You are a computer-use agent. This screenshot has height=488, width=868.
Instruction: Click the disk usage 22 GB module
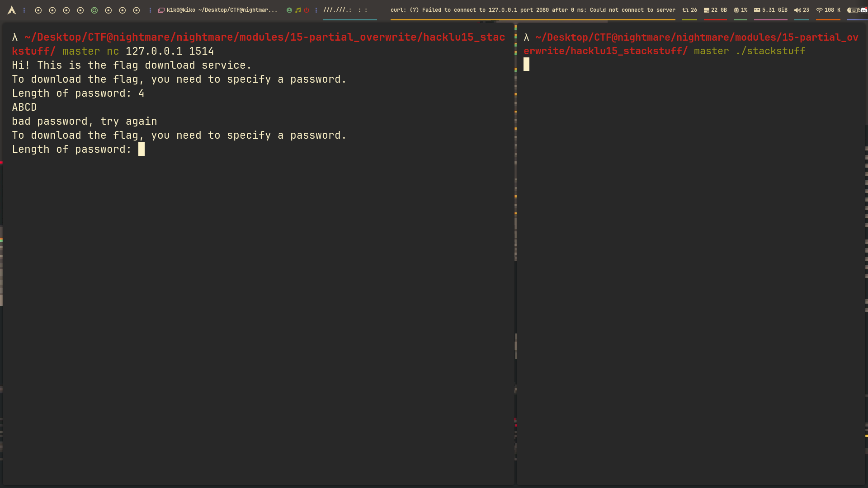pyautogui.click(x=715, y=10)
